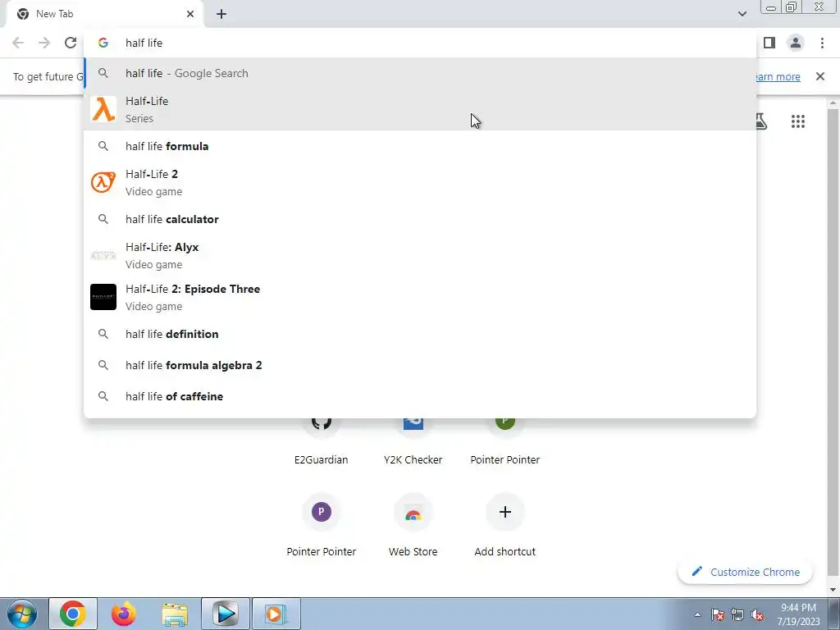840x630 pixels.
Task: Click the network tray icon
Action: pyautogui.click(x=737, y=614)
